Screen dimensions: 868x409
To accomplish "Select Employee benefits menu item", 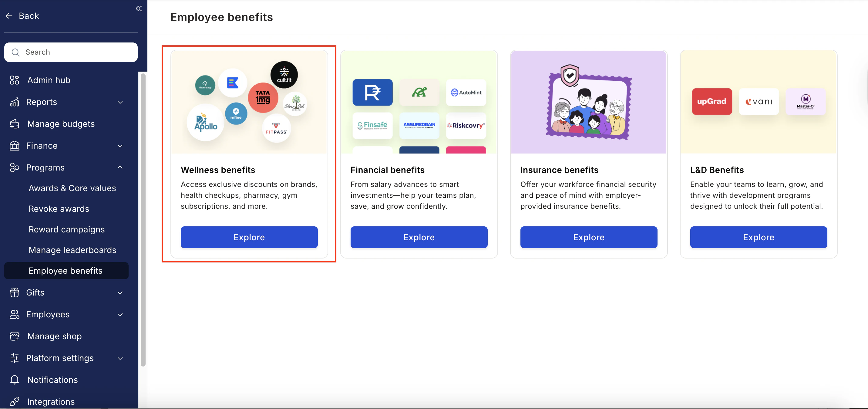I will (x=66, y=271).
